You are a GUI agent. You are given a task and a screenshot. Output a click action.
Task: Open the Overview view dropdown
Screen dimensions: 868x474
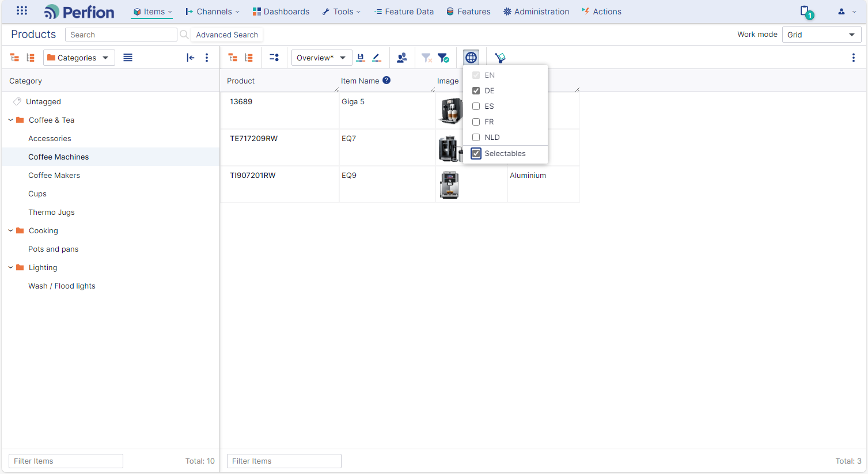click(x=321, y=58)
